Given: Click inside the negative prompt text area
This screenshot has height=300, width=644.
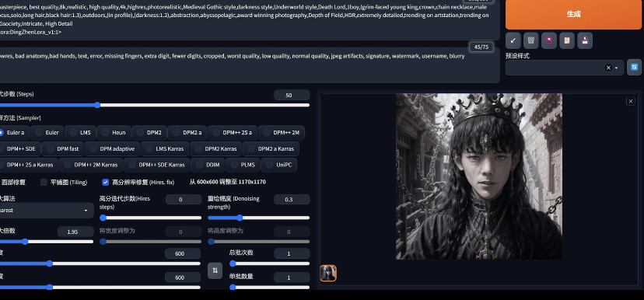Looking at the screenshot, I should 249,65.
